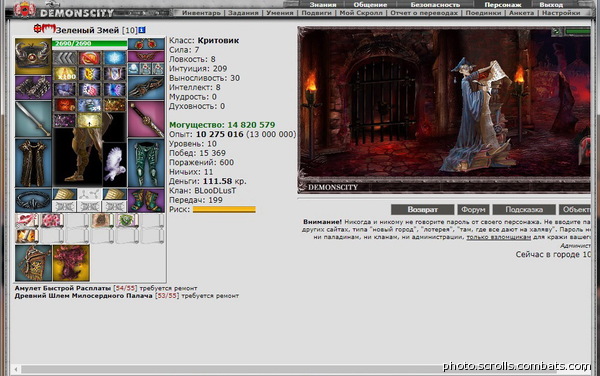
Task: Click the Побед: 15 369 line
Action: 197,153
